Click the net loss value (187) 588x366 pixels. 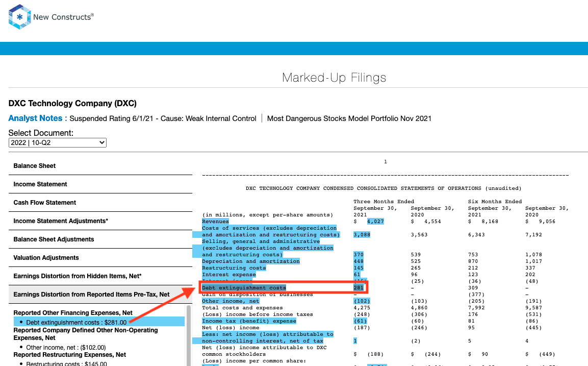[x=362, y=328]
